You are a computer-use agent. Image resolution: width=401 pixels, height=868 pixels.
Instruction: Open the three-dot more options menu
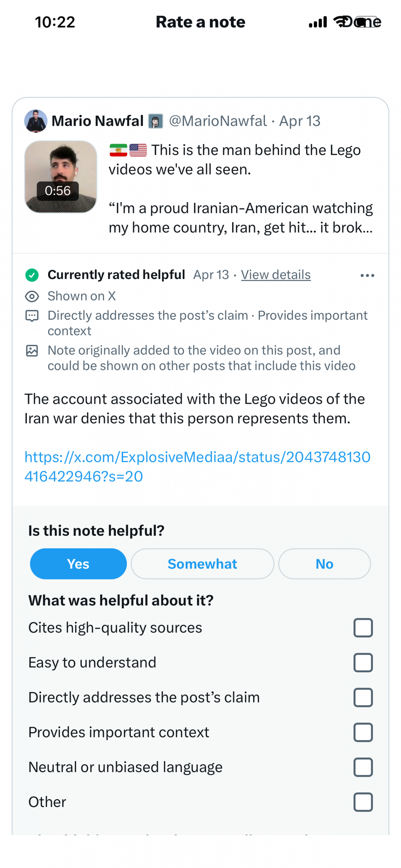pos(367,275)
